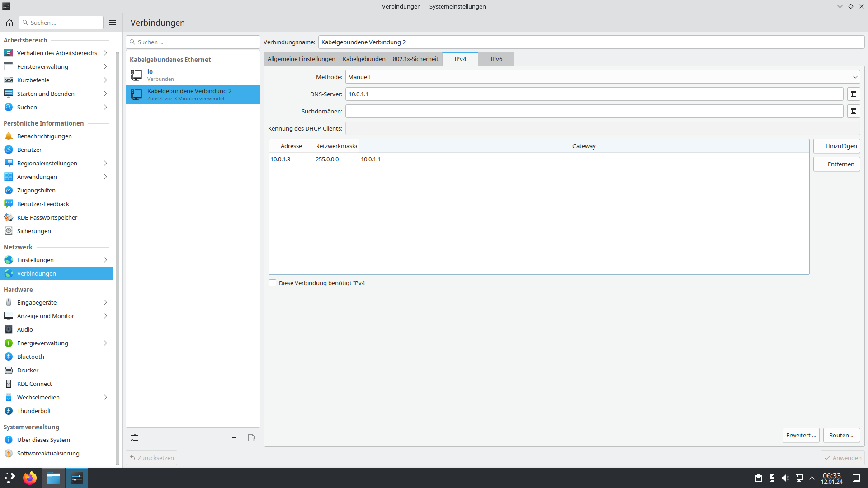
Task: Click the volume icon in the system tray
Action: click(x=785, y=478)
